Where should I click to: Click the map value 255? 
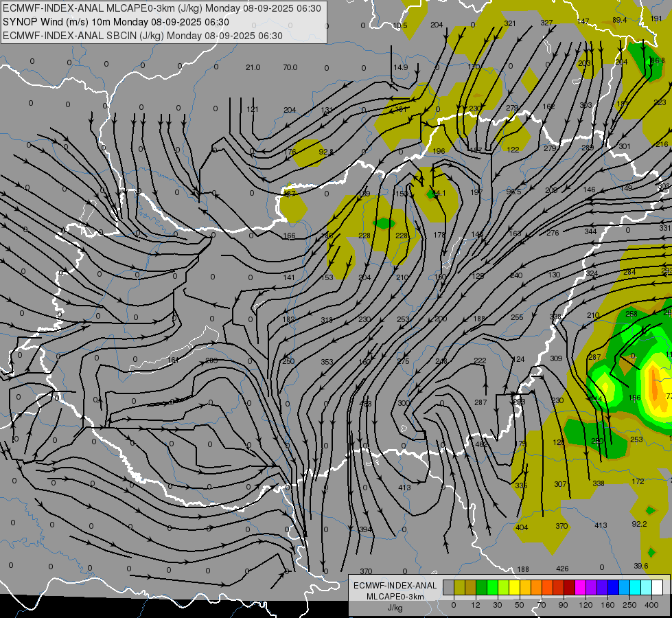pos(518,317)
